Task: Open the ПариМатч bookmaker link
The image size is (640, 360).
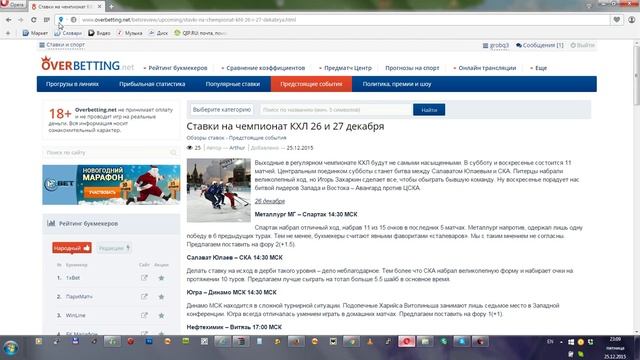Action: click(79, 297)
